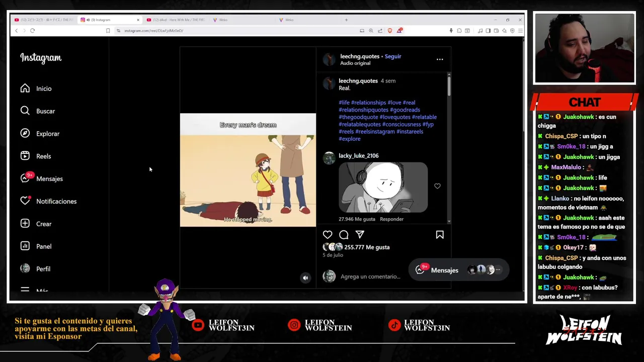This screenshot has height=362, width=644.
Task: Open Audio original link
Action: 355,63
